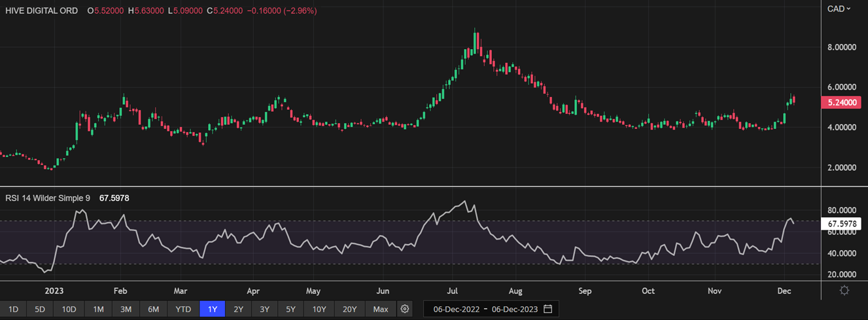Image resolution: width=868 pixels, height=320 pixels.
Task: Pick the 5Y chart range
Action: [x=291, y=309]
